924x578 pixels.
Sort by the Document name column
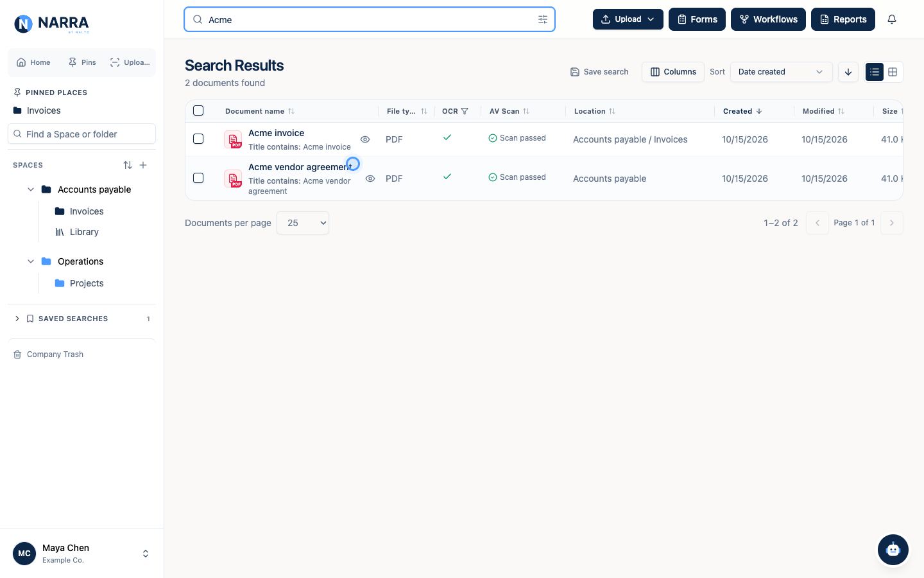point(260,111)
